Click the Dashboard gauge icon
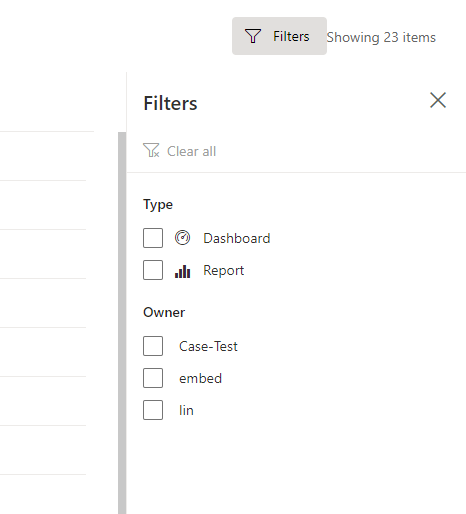Screen dimensions: 466x514 [x=182, y=238]
